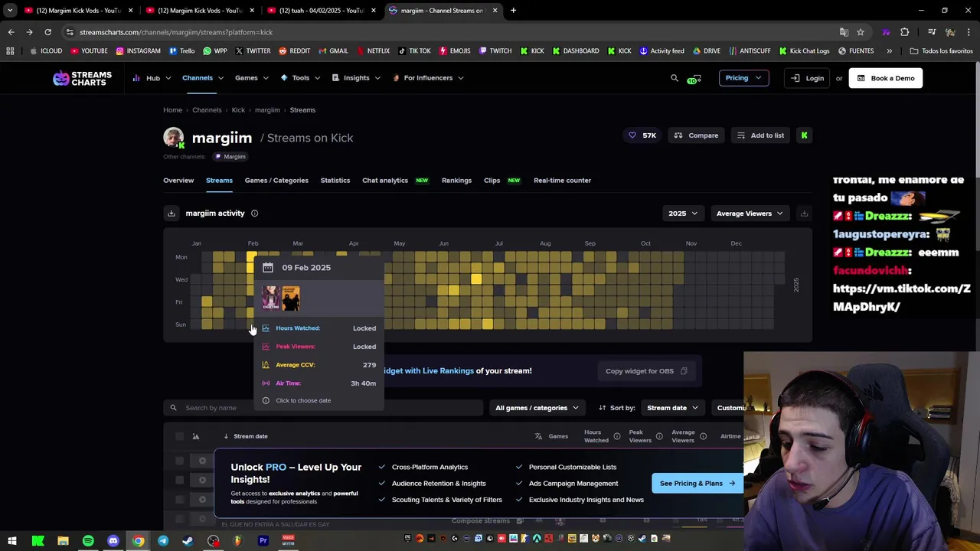
Task: Click the info icon beside Hours Watched column
Action: [616, 436]
